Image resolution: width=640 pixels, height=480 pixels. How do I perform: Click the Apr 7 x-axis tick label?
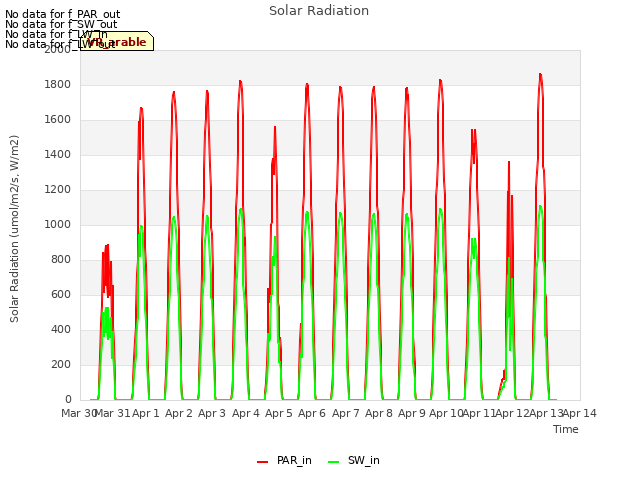tap(346, 413)
